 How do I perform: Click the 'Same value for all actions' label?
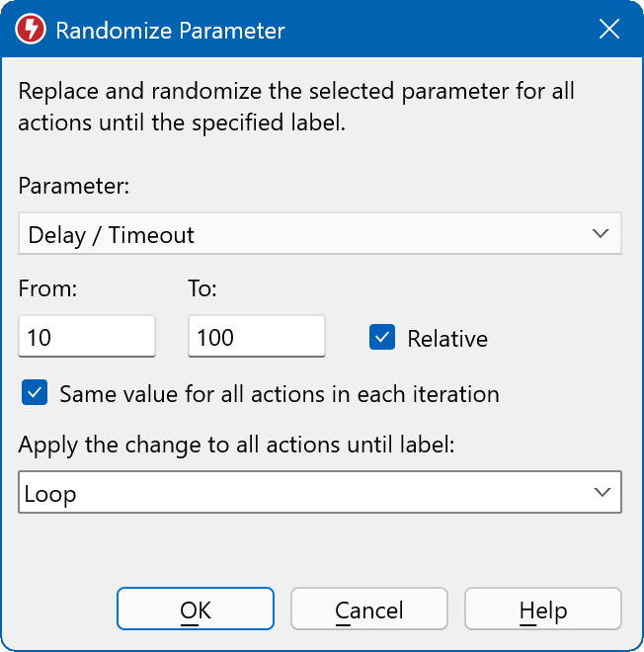tap(280, 394)
